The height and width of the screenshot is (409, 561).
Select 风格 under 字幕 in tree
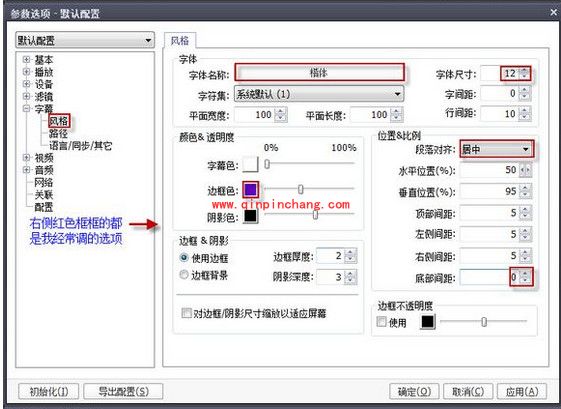59,121
